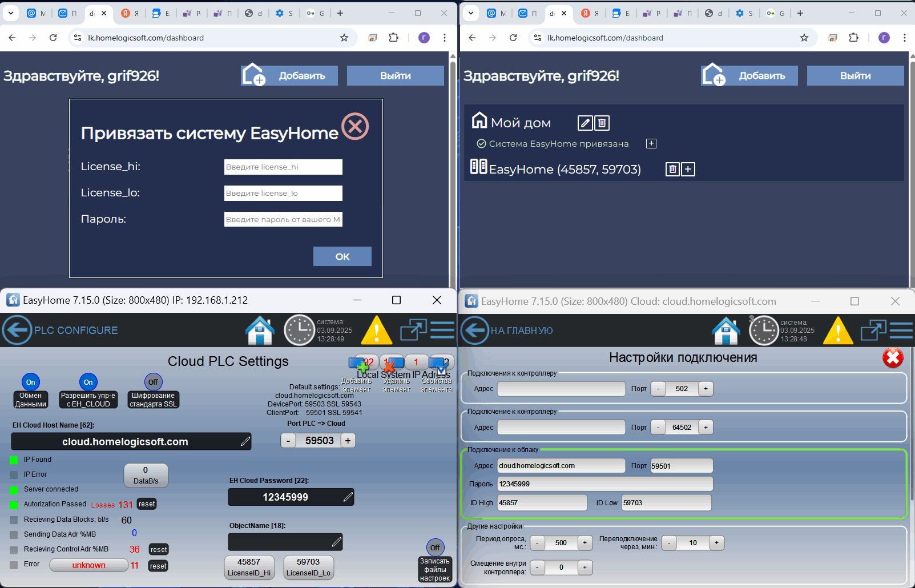Open Chrome three-dot menu in left browser
The image size is (915, 588).
pyautogui.click(x=445, y=38)
